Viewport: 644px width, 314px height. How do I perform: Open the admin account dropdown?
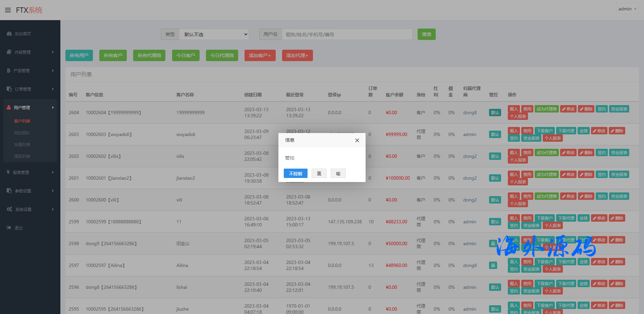pyautogui.click(x=627, y=9)
